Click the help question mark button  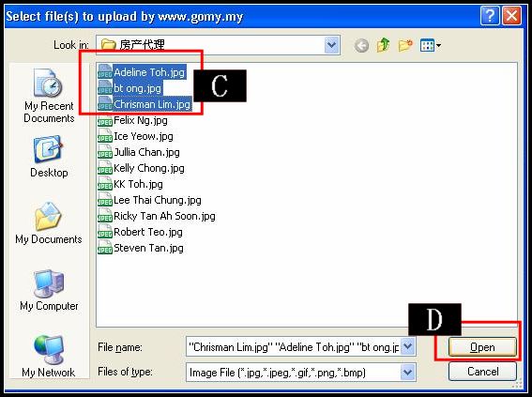pyautogui.click(x=490, y=16)
